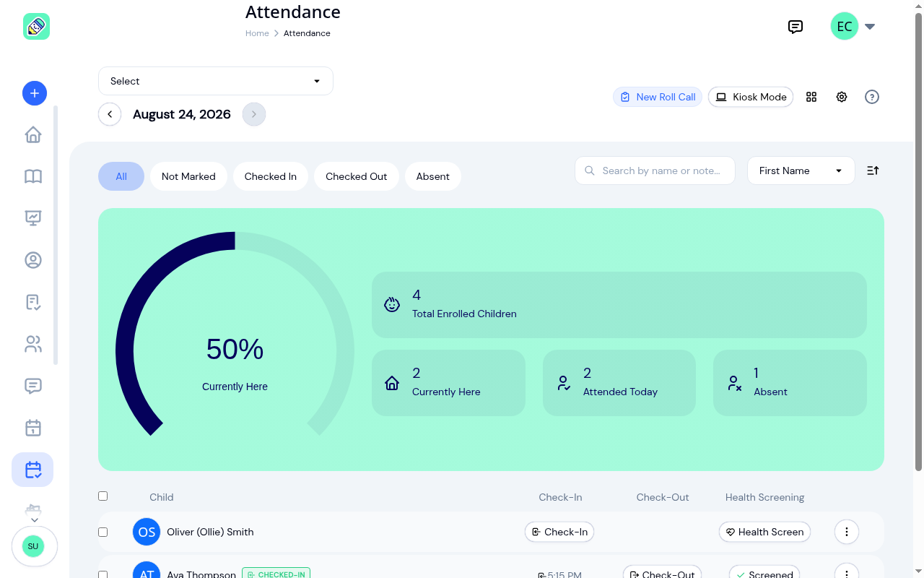Open the help question mark icon
Screen dimensions: 924x578
[872, 97]
